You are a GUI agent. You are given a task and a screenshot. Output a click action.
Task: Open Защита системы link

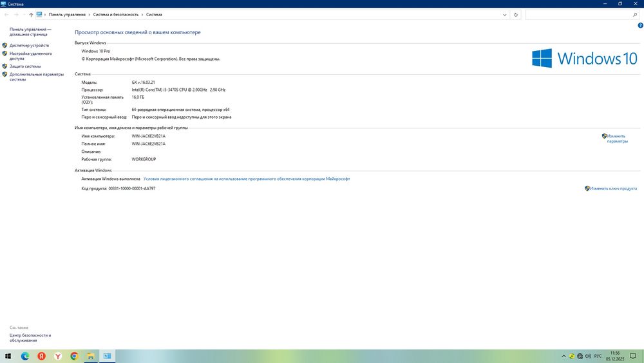tap(25, 66)
